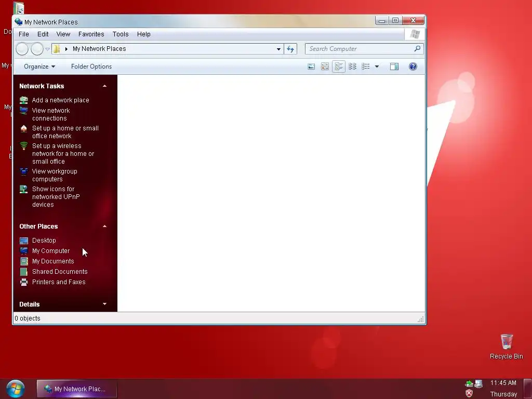
Task: Expand address bar breadcrumb arrow
Action: [66, 49]
